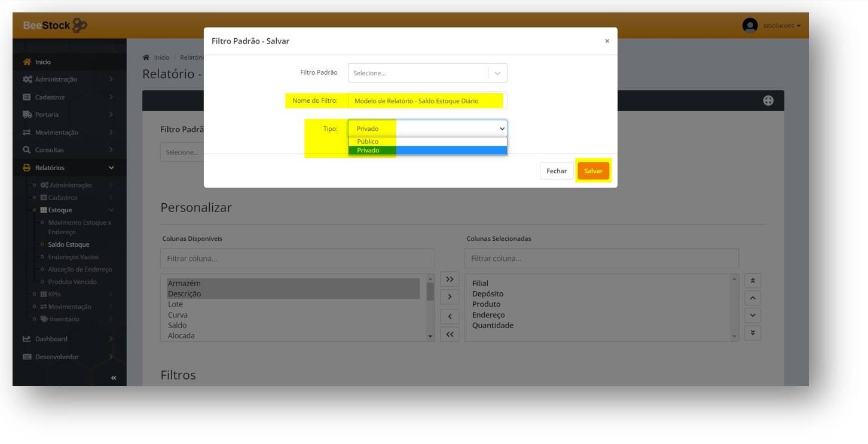Close the Filtro Padrão dialog with X
The image size is (868, 444).
tap(607, 41)
